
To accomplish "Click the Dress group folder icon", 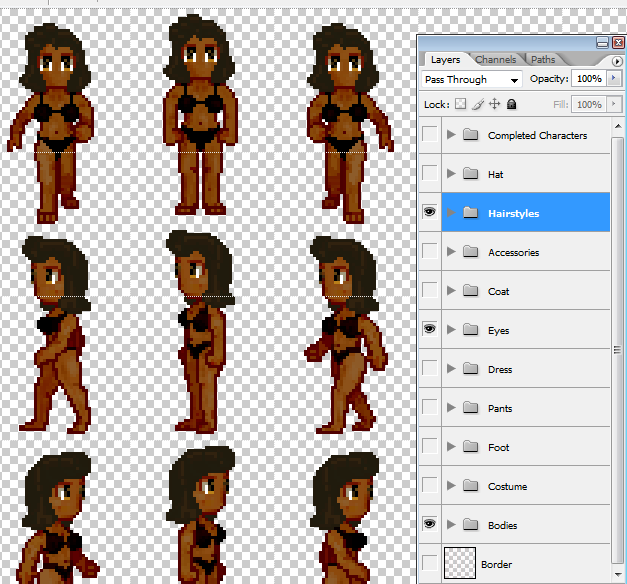I will [471, 368].
